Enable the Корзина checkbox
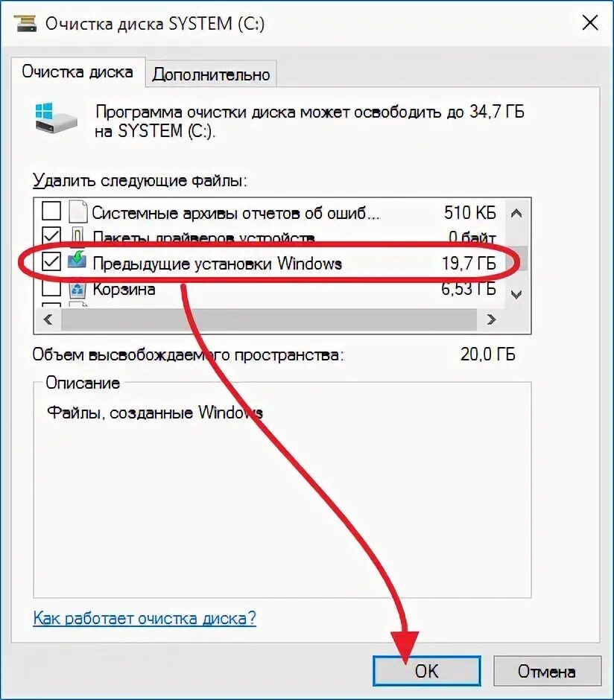 (51, 288)
